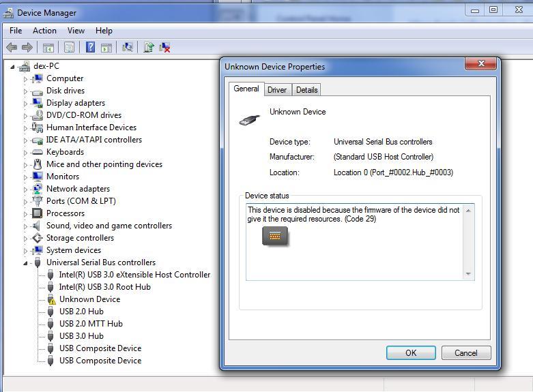Click OK in Unknown Device Properties

click(411, 353)
